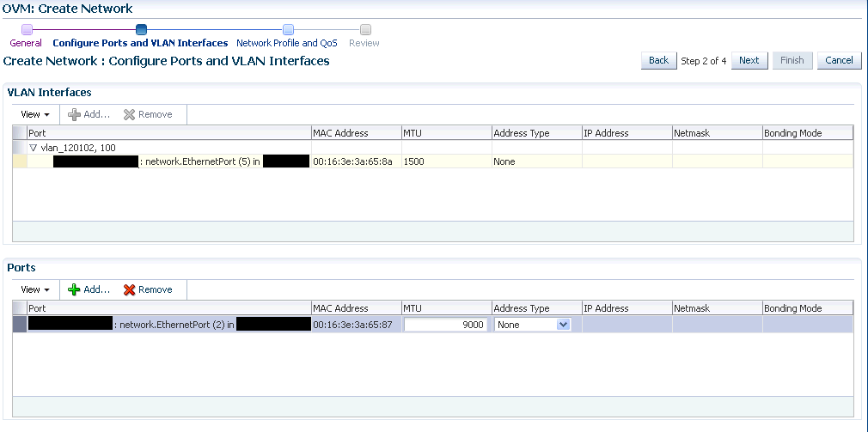
Task: Select the EthernetPort (5) row handle in VLAN table
Action: (20, 161)
